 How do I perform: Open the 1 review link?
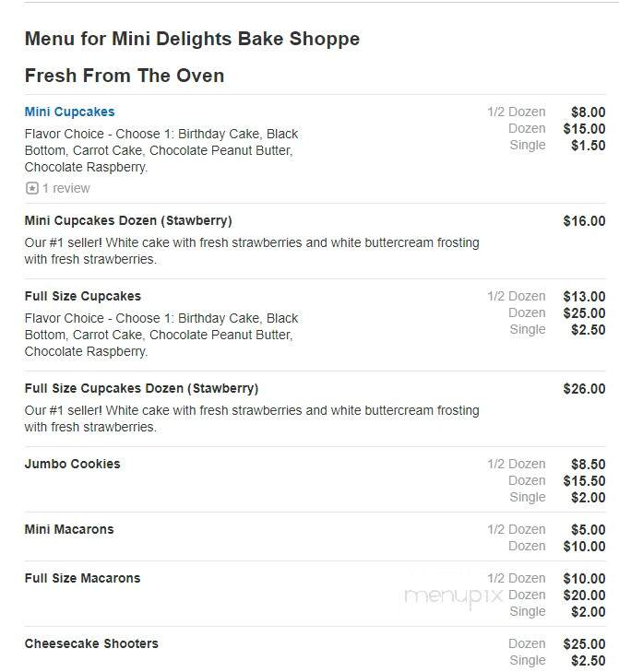pyautogui.click(x=66, y=188)
